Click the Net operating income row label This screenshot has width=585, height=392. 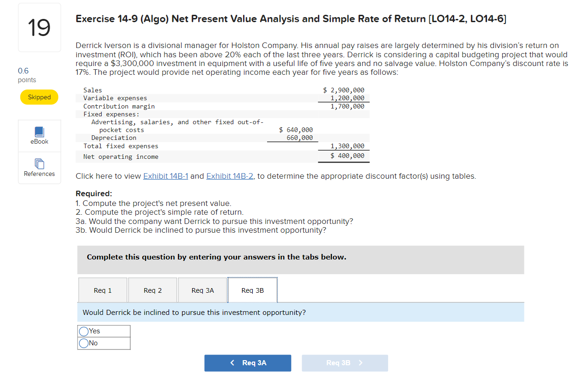point(121,157)
